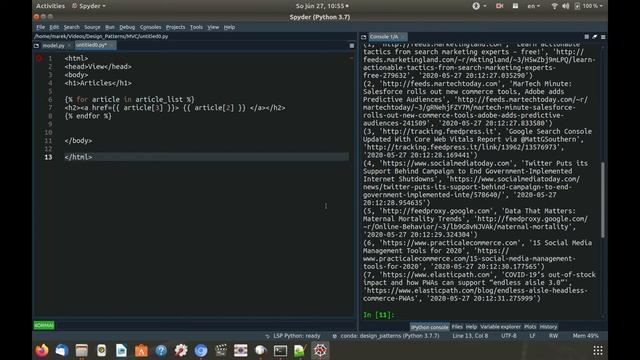Switch to the Help pane tab
The width and height of the screenshot is (640, 360).
471,327
